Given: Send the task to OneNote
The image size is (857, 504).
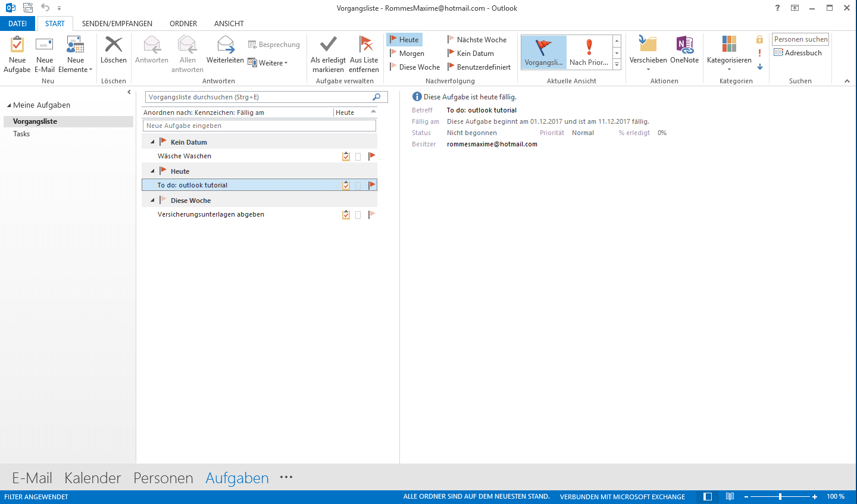Looking at the screenshot, I should pos(684,50).
